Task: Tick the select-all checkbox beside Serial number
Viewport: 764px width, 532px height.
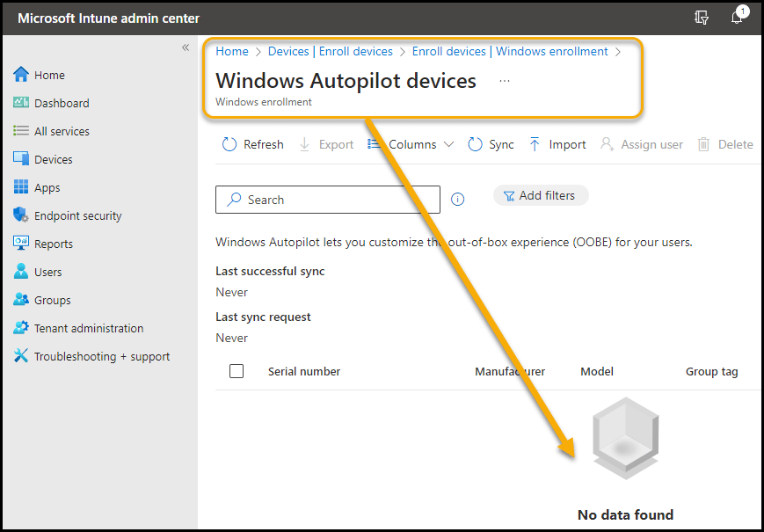Action: click(236, 371)
